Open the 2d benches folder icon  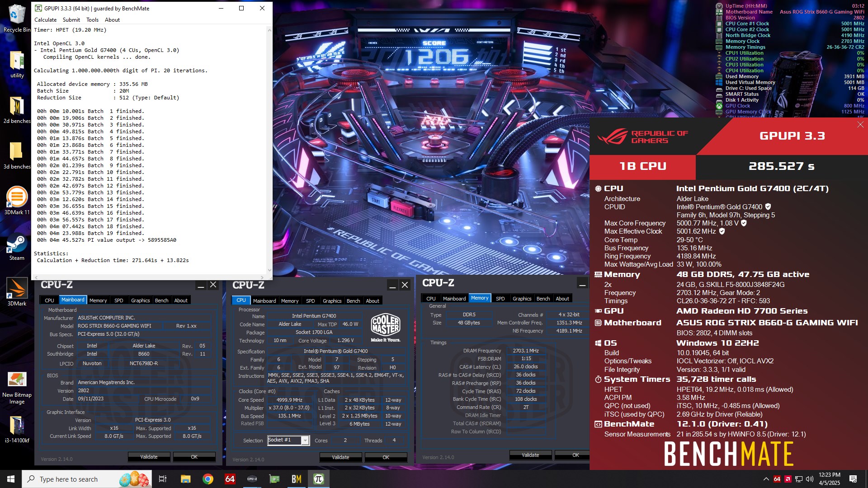coord(17,110)
